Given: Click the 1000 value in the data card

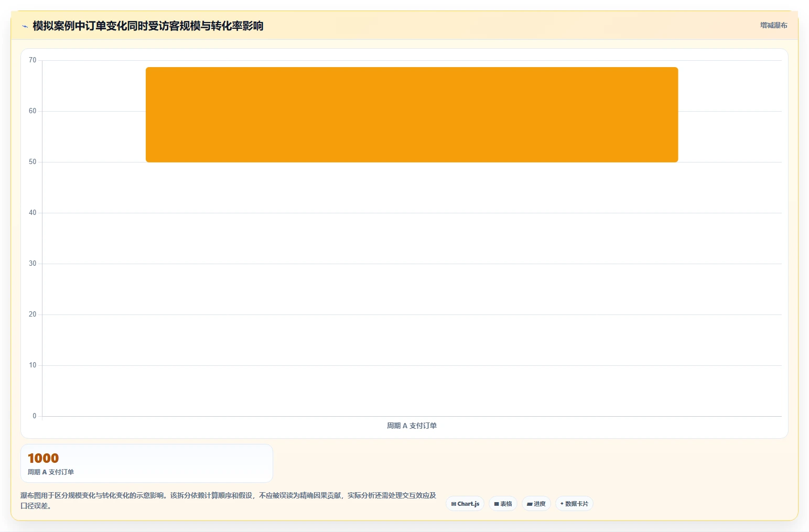Looking at the screenshot, I should [x=43, y=458].
